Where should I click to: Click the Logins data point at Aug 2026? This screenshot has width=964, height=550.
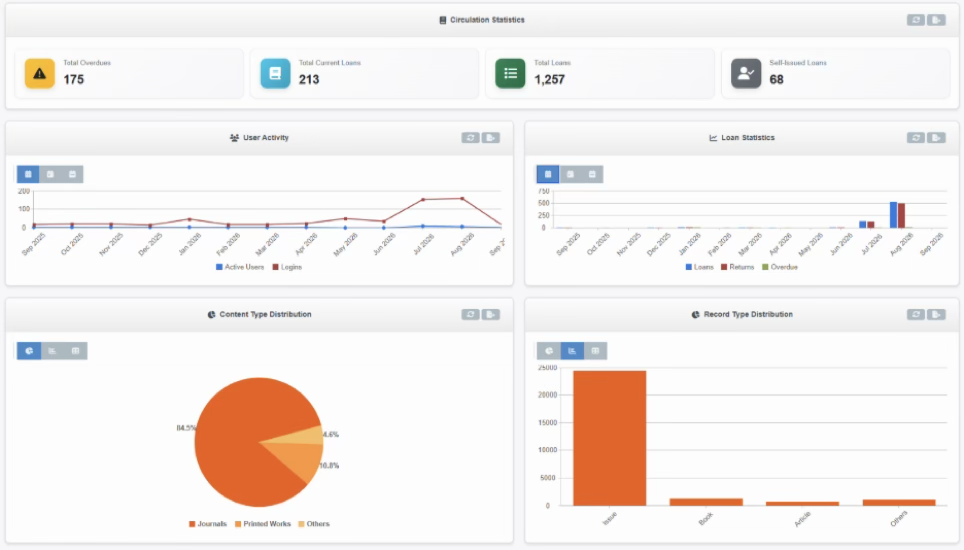tap(462, 198)
